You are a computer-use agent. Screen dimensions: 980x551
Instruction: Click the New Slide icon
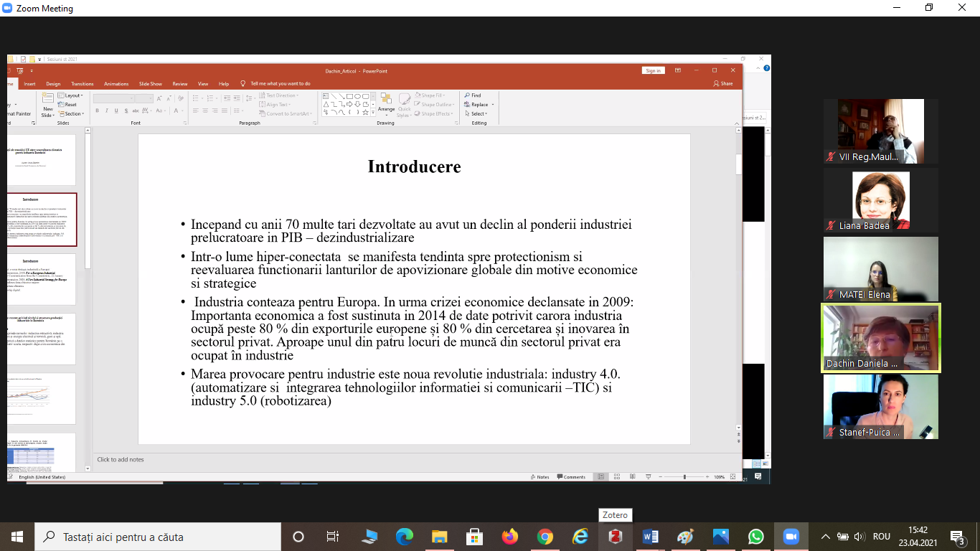point(48,96)
